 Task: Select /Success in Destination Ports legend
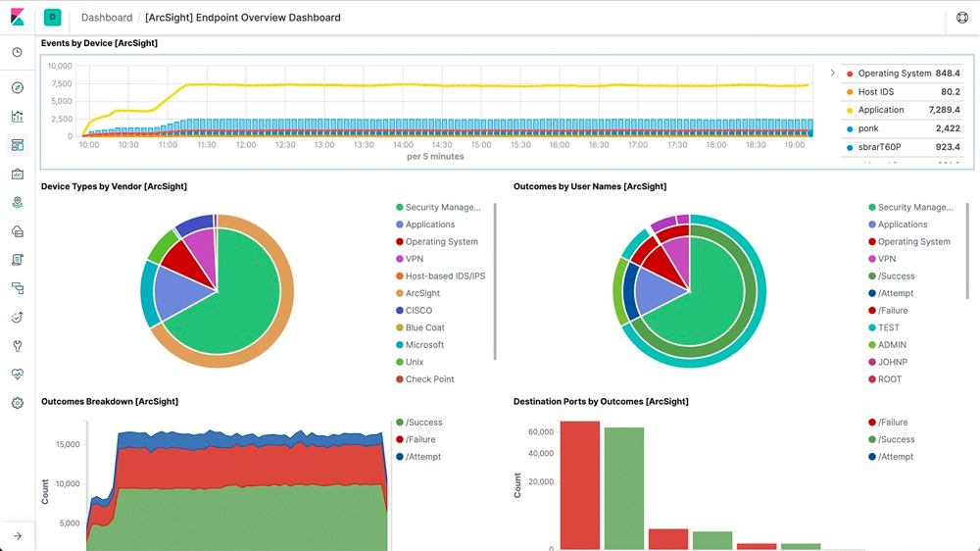[x=891, y=439]
